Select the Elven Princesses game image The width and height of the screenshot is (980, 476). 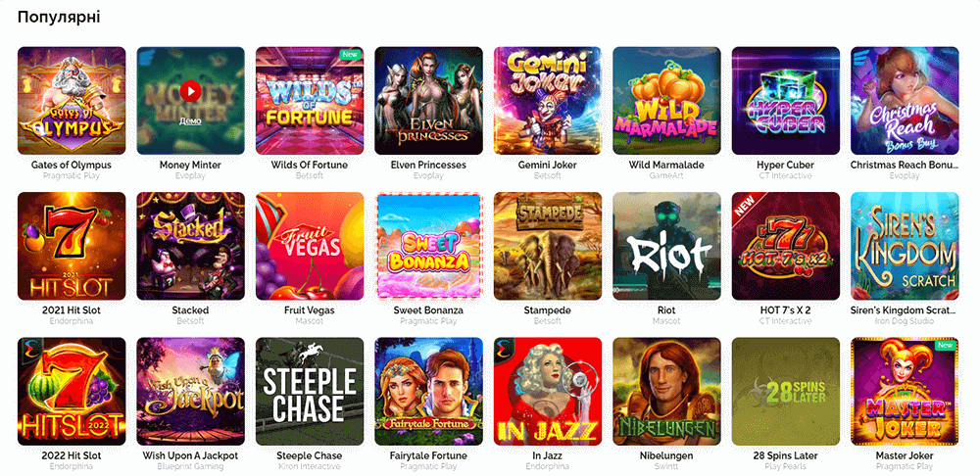pyautogui.click(x=429, y=101)
